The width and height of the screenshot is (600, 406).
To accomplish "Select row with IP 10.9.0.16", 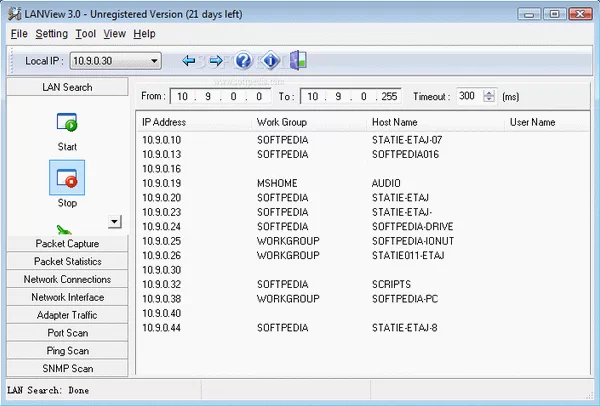I will click(x=363, y=169).
